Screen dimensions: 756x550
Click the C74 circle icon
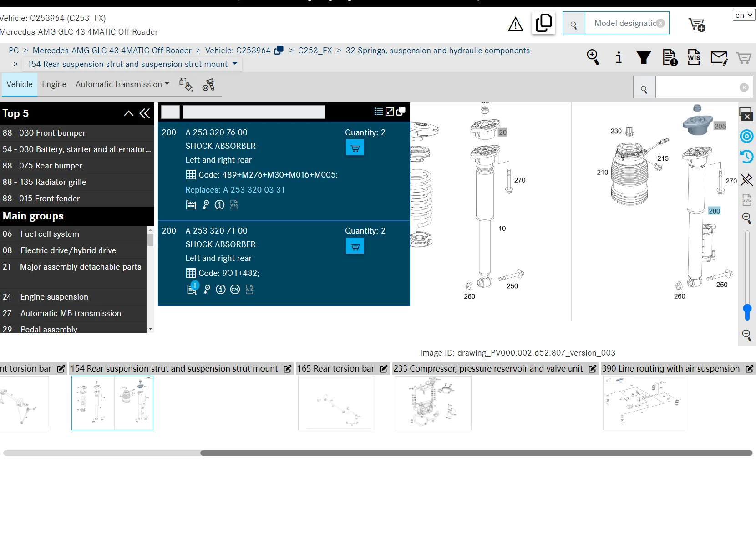coord(235,289)
